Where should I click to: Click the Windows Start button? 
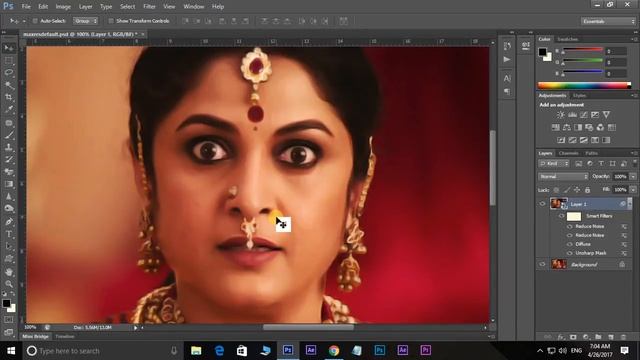point(11,351)
